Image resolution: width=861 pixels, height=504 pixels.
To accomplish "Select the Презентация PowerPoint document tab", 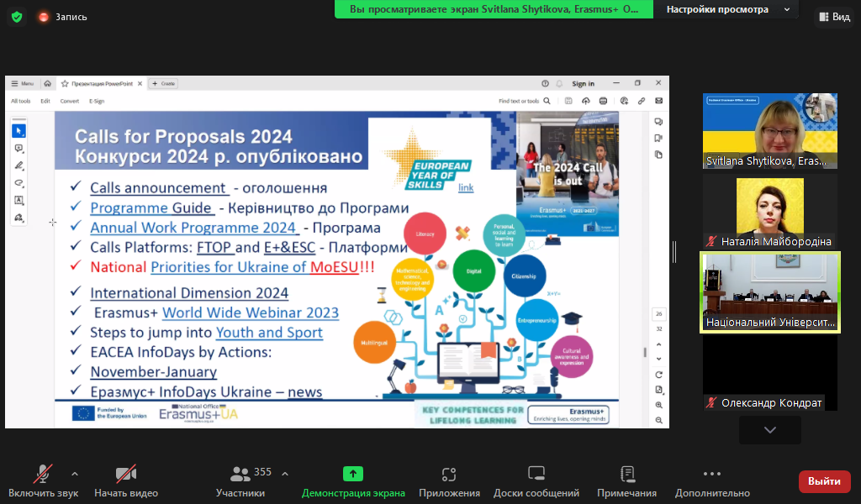I will (102, 83).
